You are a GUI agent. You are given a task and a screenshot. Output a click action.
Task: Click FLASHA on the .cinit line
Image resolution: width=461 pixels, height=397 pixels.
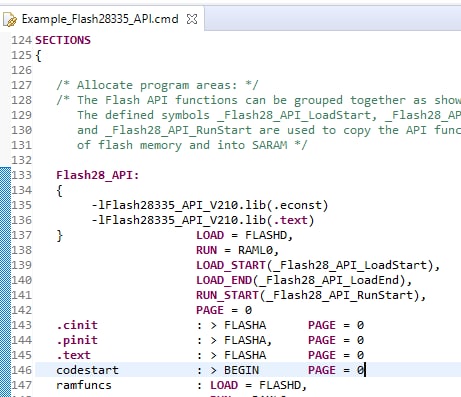coord(245,325)
